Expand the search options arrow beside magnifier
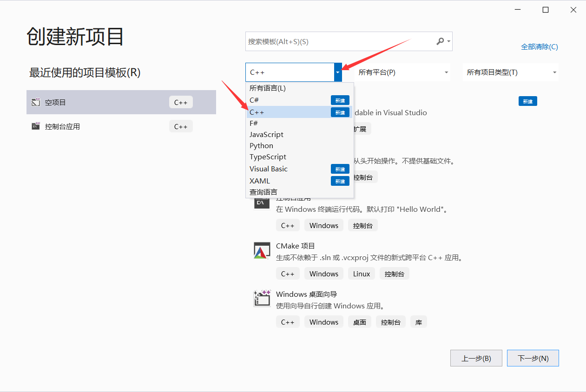 click(448, 41)
